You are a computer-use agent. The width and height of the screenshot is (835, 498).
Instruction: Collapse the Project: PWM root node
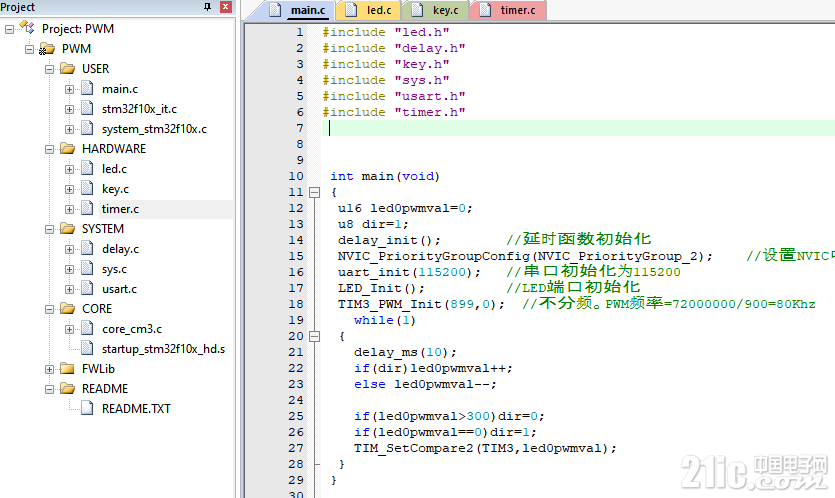(x=9, y=29)
